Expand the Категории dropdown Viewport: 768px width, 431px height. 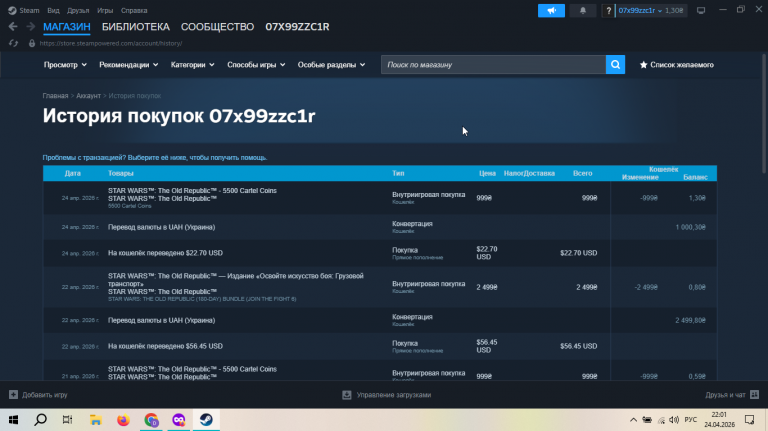click(x=192, y=65)
